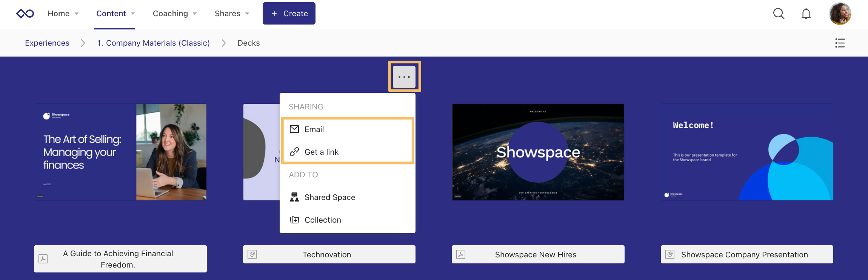Click the chain link icon
The image size is (868, 280).
click(294, 152)
